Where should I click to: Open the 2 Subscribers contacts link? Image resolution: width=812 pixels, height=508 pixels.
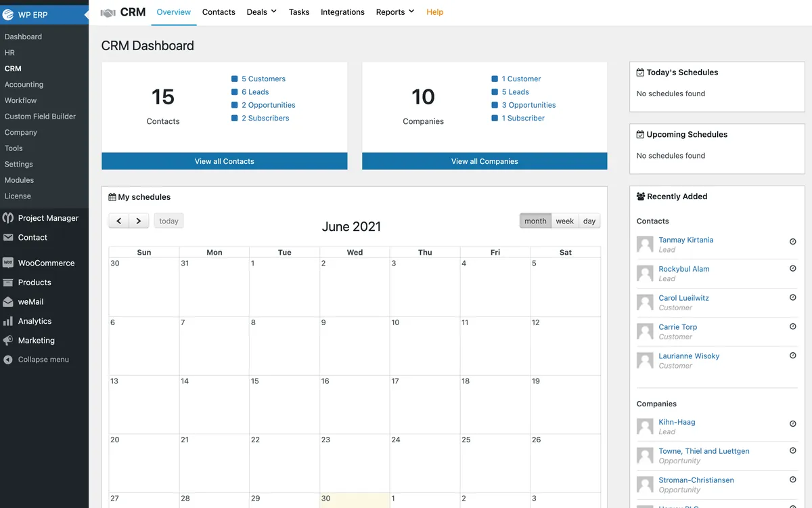265,118
